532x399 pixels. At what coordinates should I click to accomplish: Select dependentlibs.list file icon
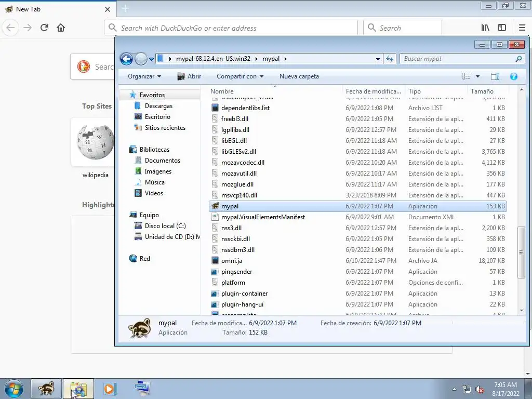(x=215, y=108)
